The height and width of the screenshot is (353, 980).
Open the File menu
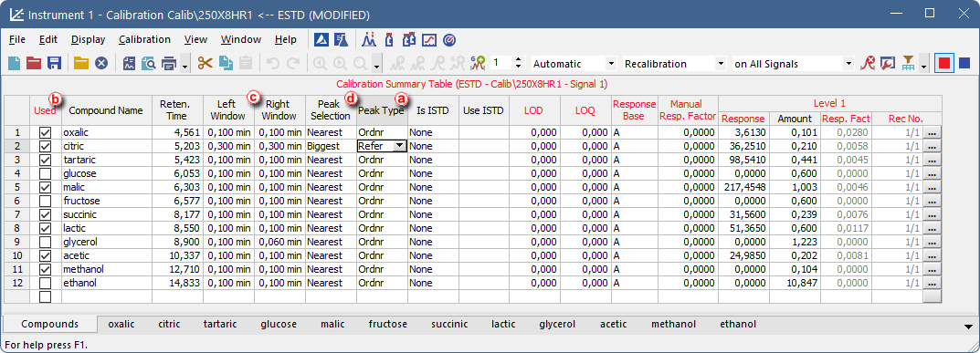[17, 39]
